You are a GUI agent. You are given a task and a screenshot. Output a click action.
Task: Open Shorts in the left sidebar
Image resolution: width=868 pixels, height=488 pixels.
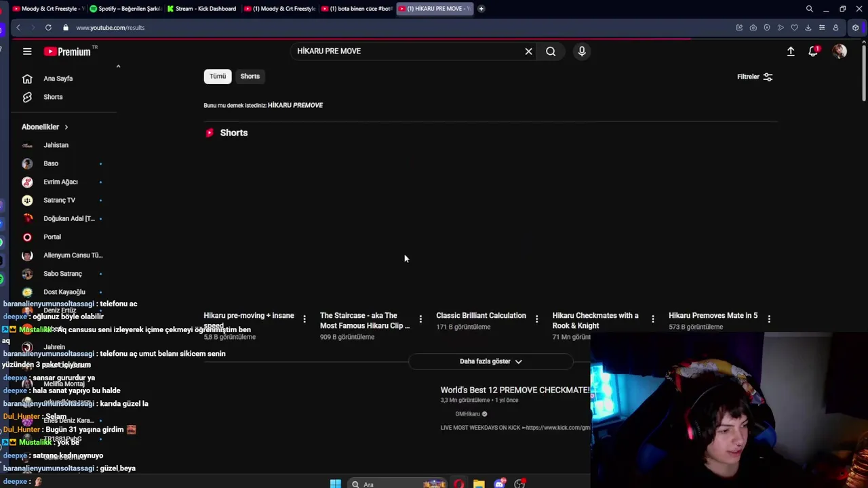click(53, 97)
